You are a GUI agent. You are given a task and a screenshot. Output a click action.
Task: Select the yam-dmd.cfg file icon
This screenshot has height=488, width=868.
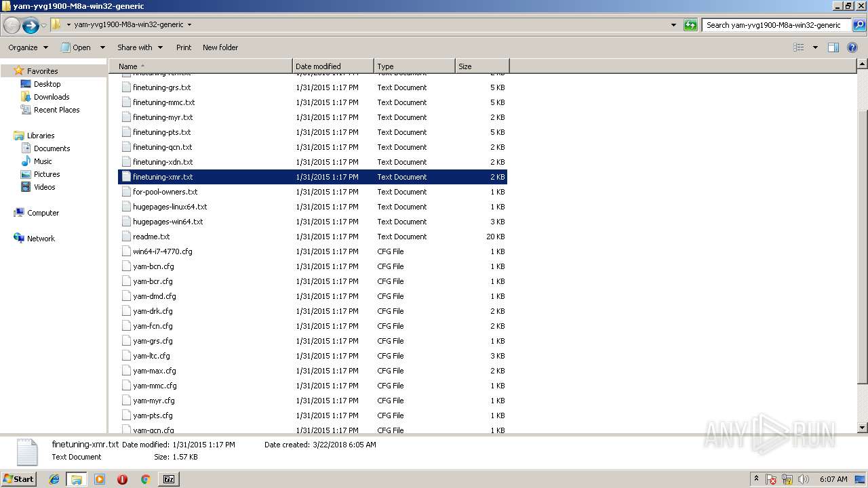coord(126,296)
